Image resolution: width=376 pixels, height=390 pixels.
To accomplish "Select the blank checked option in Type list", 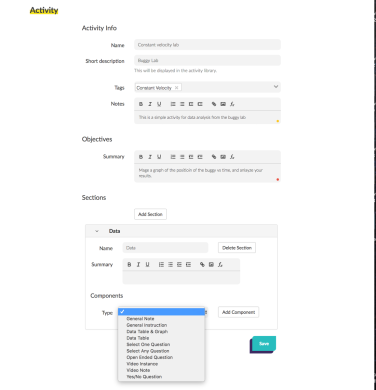I will (x=161, y=311).
